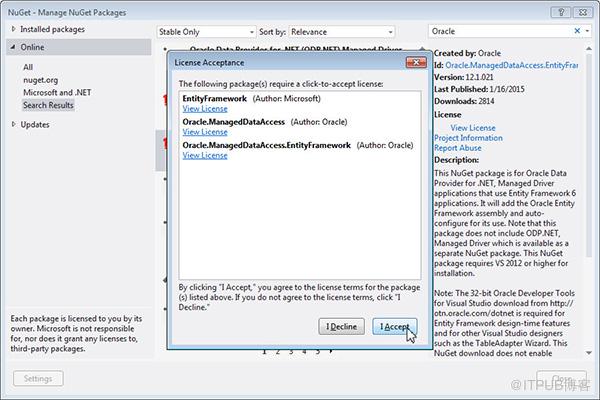Click the I Accept button
Image resolution: width=600 pixels, height=400 pixels.
point(395,327)
